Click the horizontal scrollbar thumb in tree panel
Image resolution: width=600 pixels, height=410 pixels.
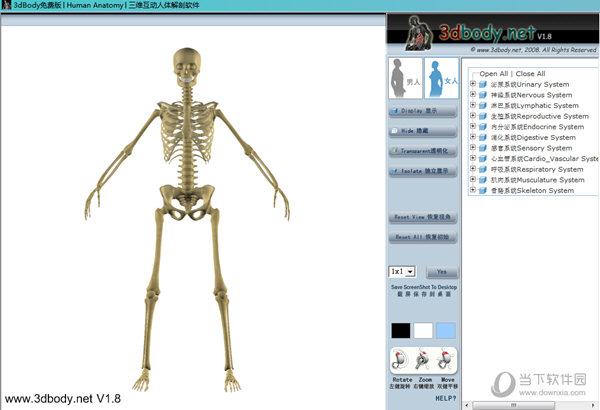(514, 405)
